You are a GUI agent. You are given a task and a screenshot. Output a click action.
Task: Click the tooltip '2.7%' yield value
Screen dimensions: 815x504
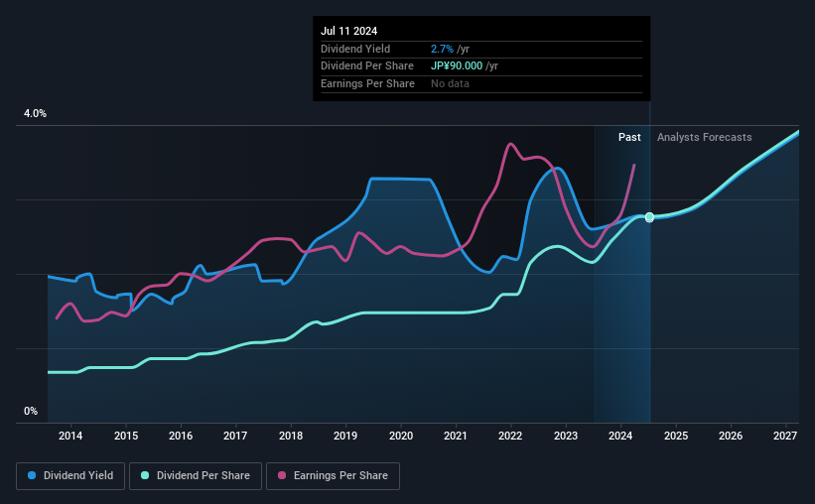click(x=442, y=49)
